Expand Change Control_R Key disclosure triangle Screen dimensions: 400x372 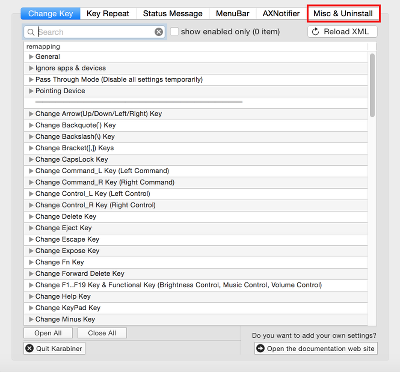click(x=31, y=205)
